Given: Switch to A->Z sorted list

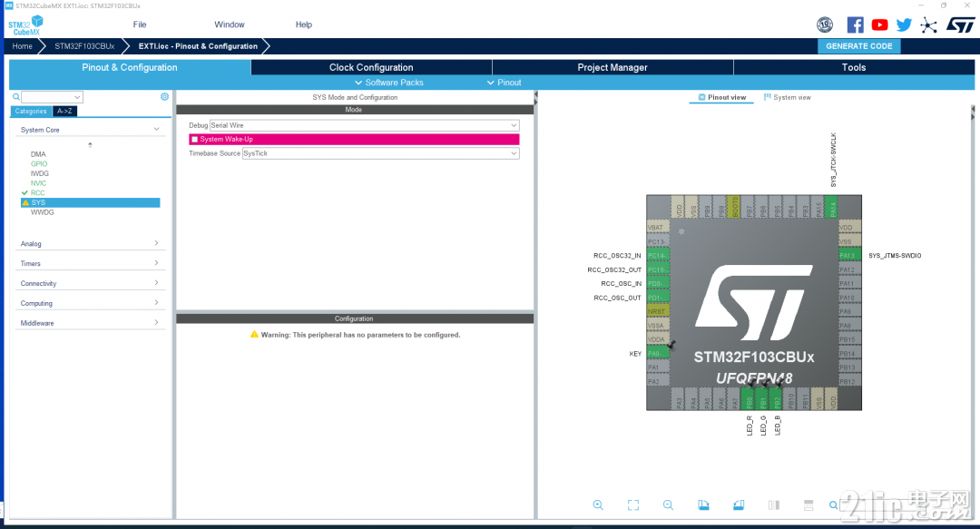Looking at the screenshot, I should 64,112.
